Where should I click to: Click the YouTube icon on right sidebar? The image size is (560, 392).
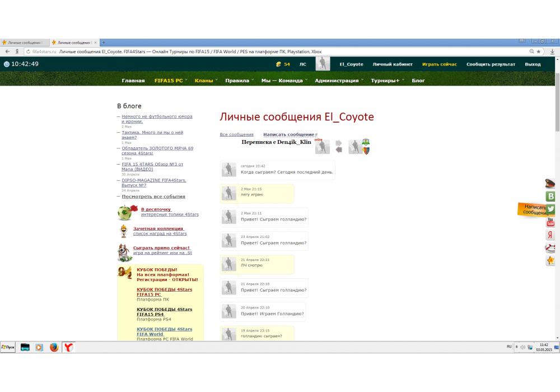[x=550, y=222]
